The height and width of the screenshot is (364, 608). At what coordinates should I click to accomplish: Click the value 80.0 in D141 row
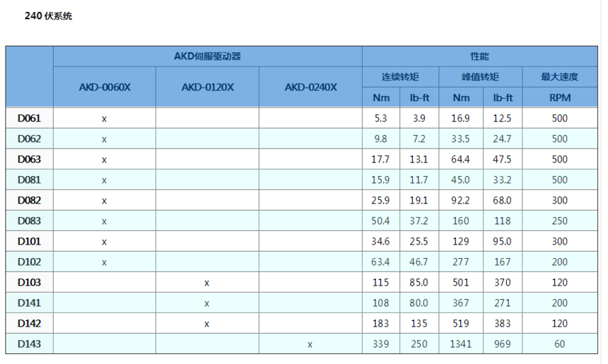419,303
